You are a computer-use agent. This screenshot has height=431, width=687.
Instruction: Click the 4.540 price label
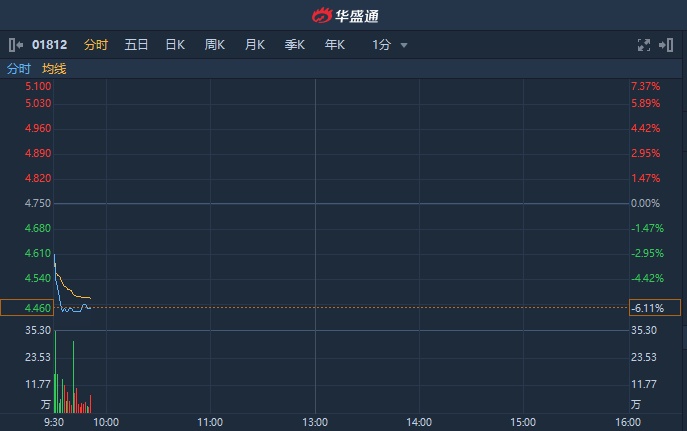[x=38, y=278]
